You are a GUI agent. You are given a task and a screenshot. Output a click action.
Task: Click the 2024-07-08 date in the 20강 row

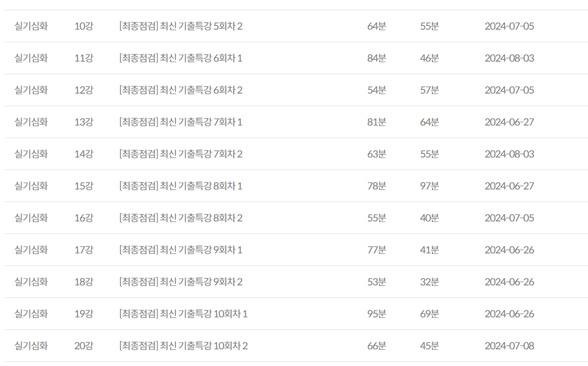click(x=509, y=346)
